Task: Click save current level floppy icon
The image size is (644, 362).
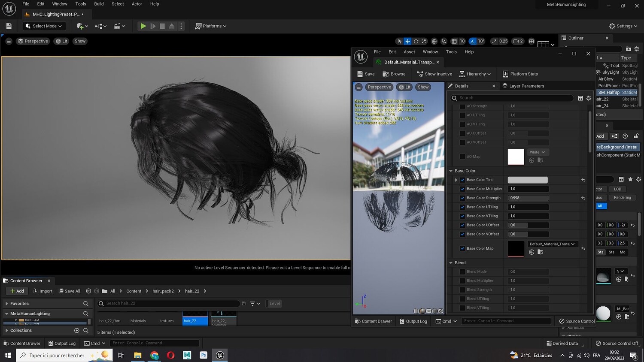Action: [9, 26]
